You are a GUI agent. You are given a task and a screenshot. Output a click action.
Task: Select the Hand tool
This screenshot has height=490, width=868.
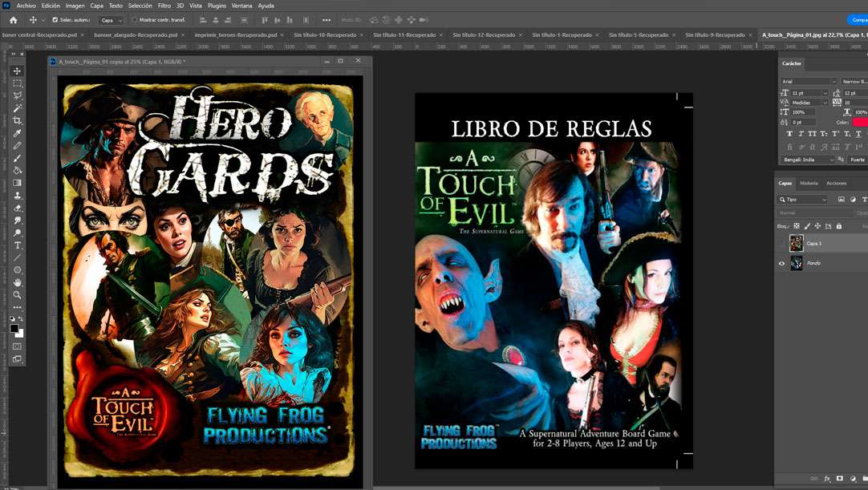click(x=17, y=282)
